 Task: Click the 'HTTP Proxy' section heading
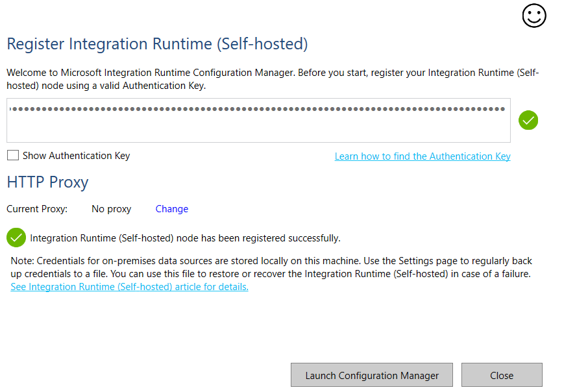[x=47, y=182]
